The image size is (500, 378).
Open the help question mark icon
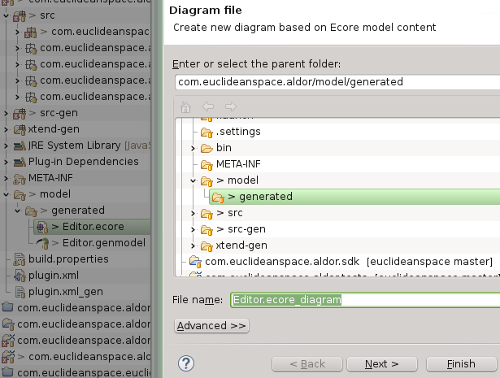point(186,363)
